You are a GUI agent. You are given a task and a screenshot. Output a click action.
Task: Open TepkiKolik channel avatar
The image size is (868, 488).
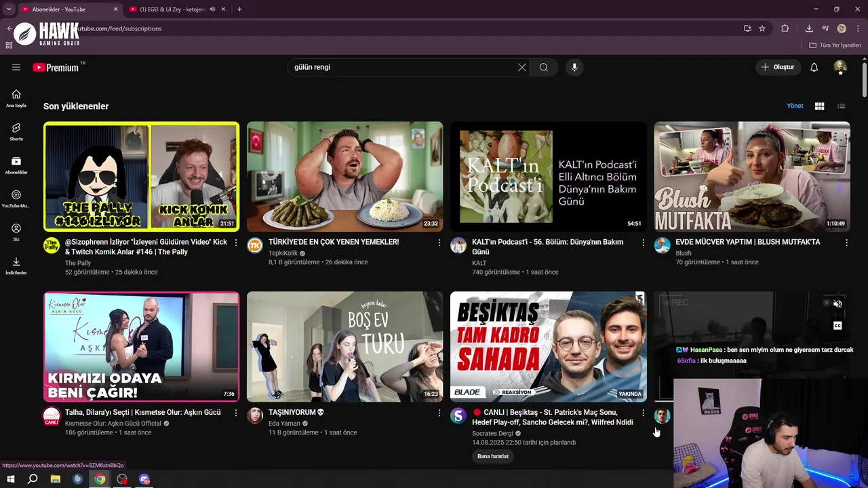[255, 245]
